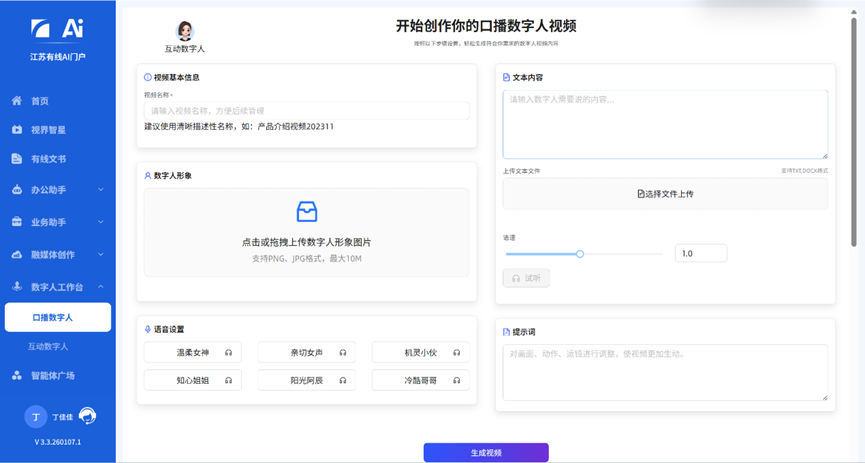Image resolution: width=865 pixels, height=463 pixels.
Task: Click the 视界智星 video icon
Action: [17, 130]
